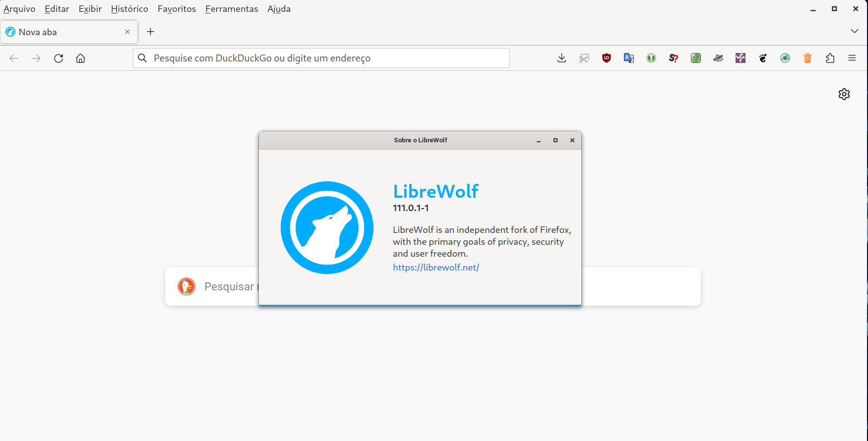Click the uBlock Origin shield icon
The image size is (868, 441).
(x=606, y=58)
